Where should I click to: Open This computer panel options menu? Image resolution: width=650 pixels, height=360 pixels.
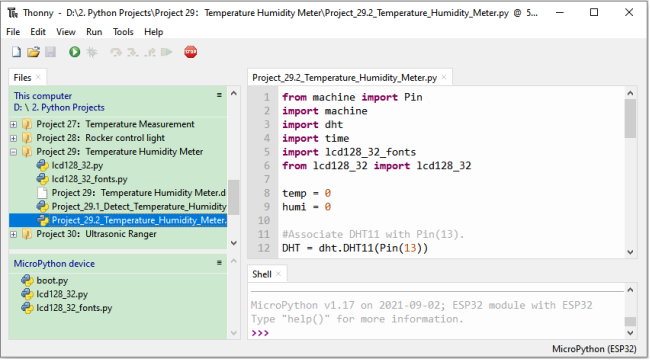click(219, 95)
